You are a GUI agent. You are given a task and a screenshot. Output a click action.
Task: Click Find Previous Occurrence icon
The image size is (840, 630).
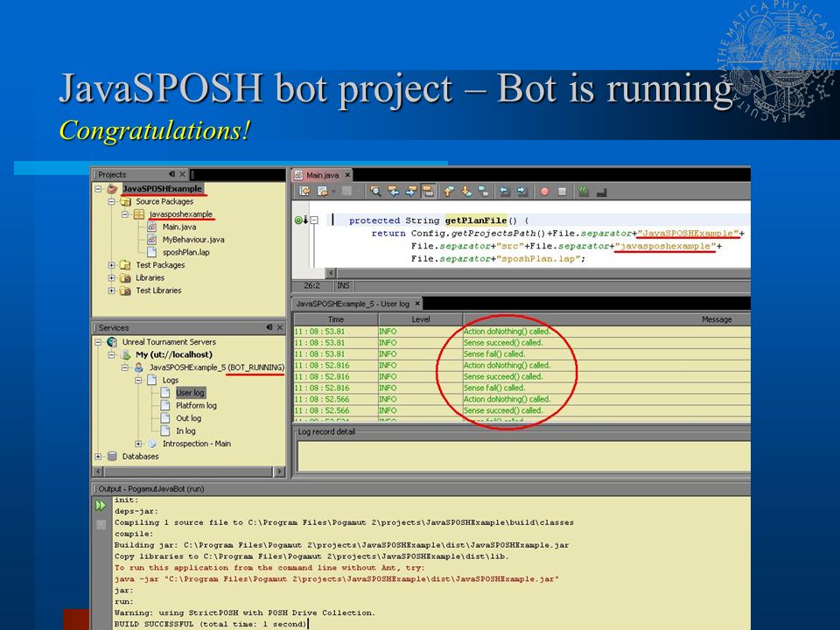[x=393, y=192]
